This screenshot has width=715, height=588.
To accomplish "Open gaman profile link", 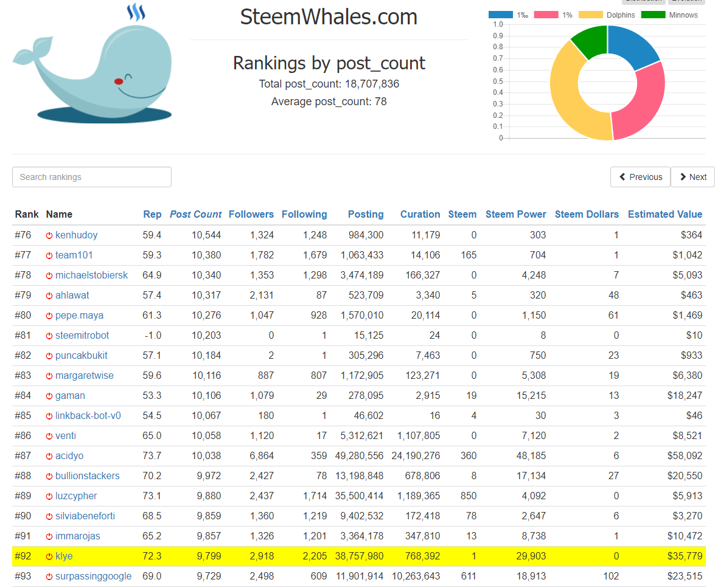I will click(70, 396).
